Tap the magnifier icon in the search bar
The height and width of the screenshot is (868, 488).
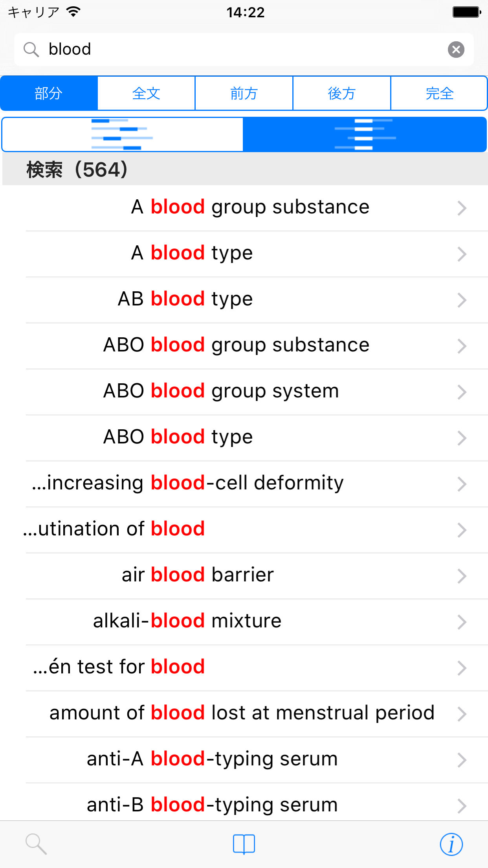pyautogui.click(x=31, y=50)
